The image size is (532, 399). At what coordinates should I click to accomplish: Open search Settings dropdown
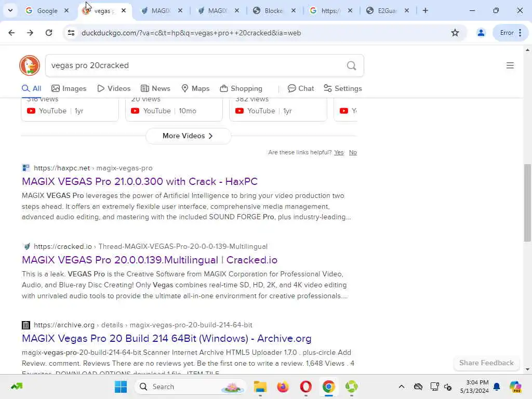click(x=343, y=88)
